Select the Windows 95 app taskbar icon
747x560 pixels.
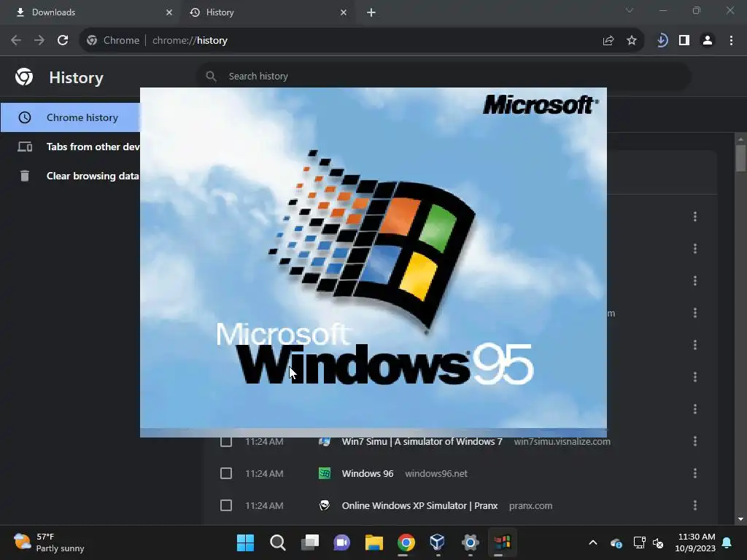pyautogui.click(x=502, y=542)
